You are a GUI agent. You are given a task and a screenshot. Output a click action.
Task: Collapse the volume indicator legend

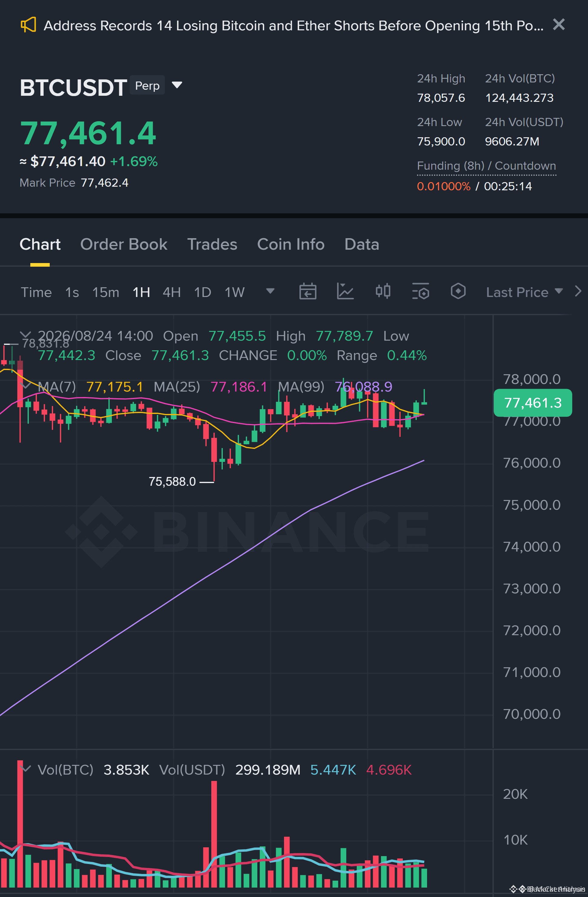(x=26, y=769)
